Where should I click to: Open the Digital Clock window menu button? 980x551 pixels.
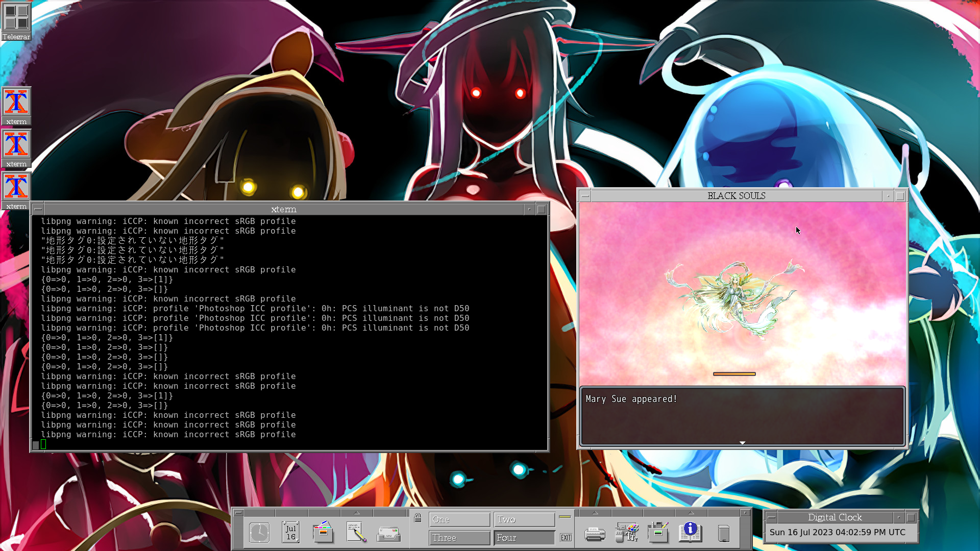(772, 517)
